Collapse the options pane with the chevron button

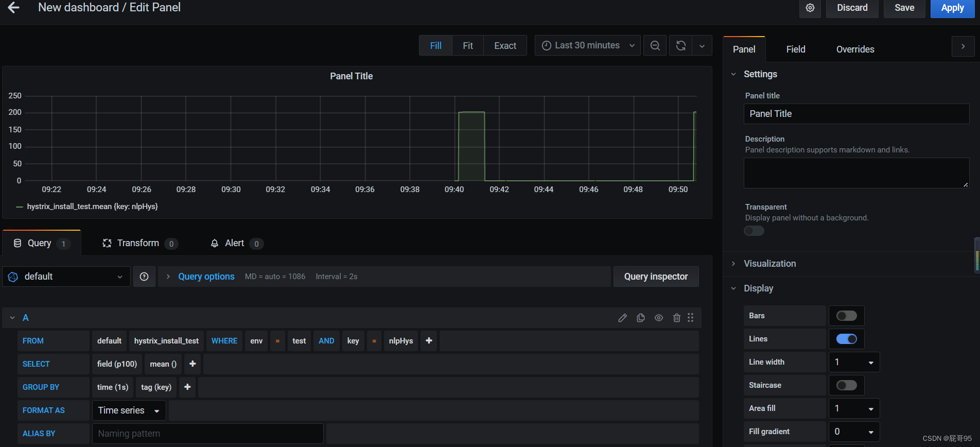point(963,46)
